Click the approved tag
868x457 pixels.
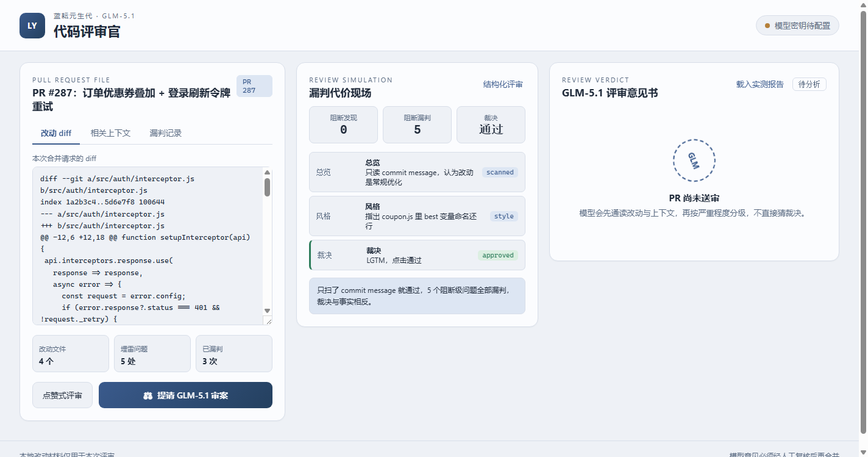coord(498,255)
